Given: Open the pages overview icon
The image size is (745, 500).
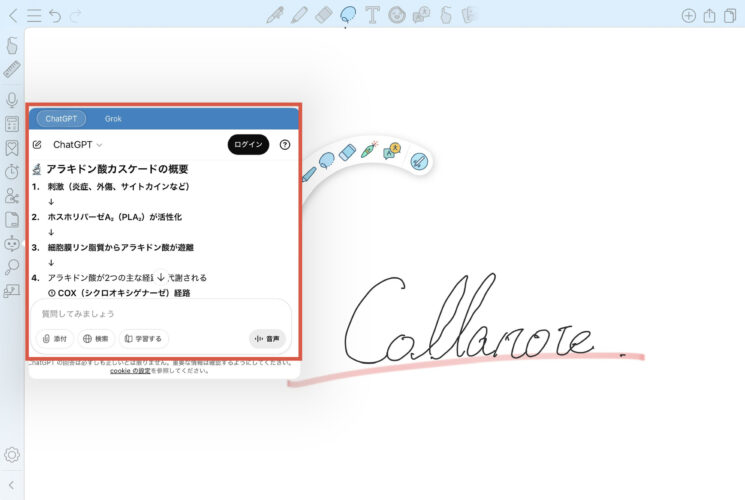Looking at the screenshot, I should (x=730, y=15).
